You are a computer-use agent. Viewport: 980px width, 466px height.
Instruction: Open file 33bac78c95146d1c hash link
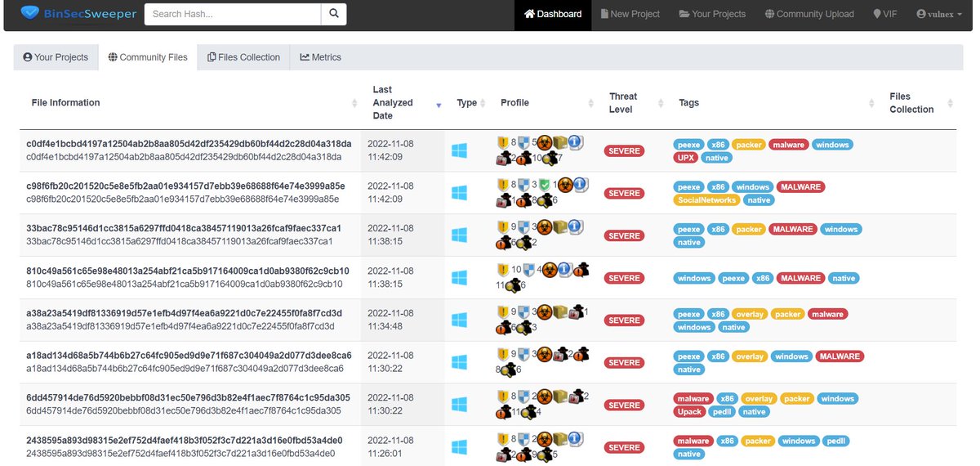tap(184, 228)
